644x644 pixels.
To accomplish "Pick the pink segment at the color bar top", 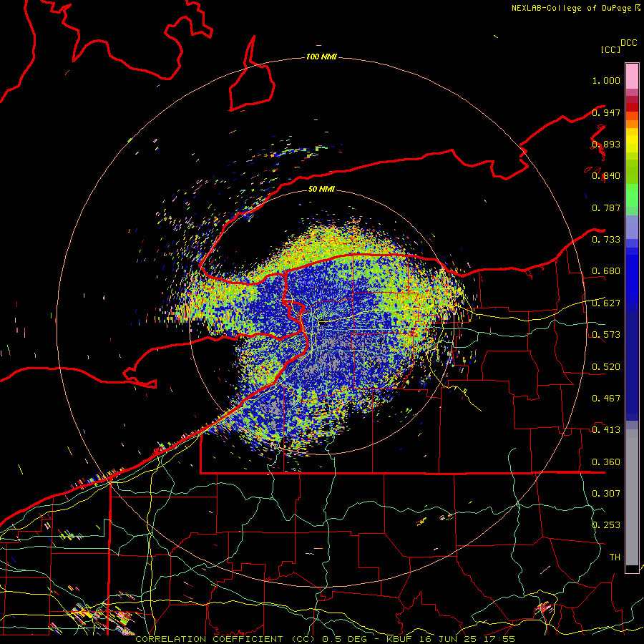I will pyautogui.click(x=632, y=76).
